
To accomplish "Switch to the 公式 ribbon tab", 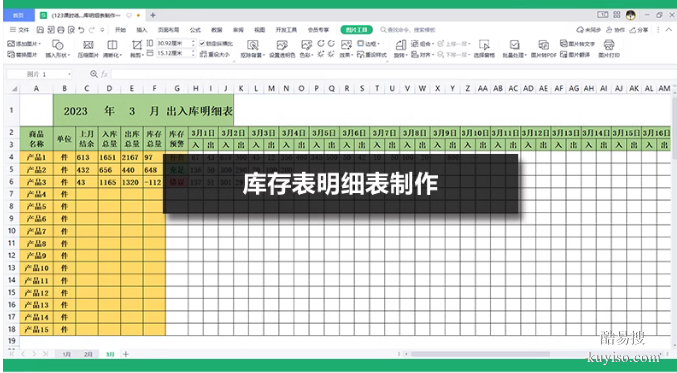I will coord(195,30).
